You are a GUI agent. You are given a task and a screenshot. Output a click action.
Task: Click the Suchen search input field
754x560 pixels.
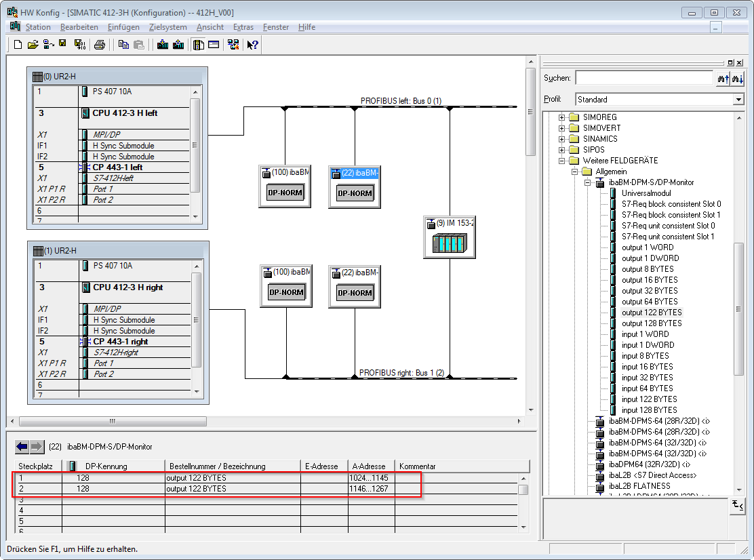pyautogui.click(x=643, y=78)
